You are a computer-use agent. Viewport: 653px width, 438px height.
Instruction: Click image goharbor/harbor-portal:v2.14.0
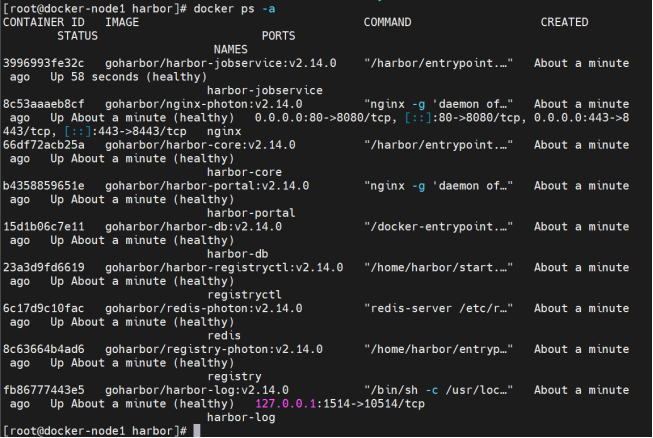[207, 186]
